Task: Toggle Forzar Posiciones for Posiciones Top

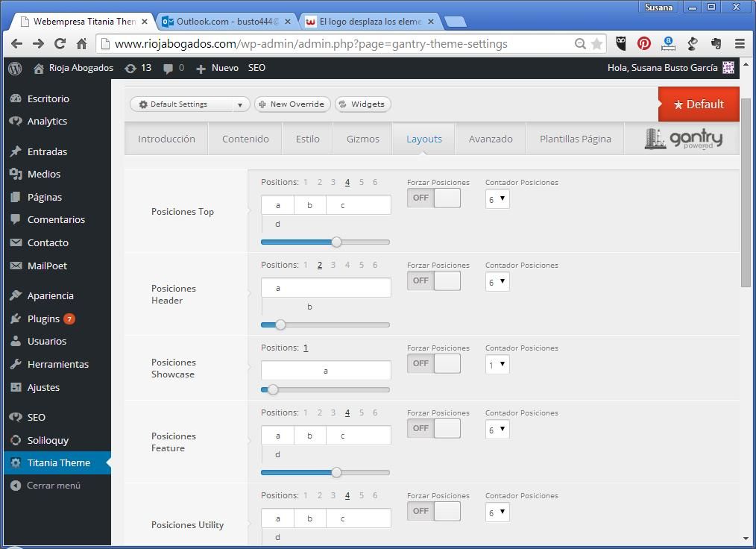Action: (433, 198)
